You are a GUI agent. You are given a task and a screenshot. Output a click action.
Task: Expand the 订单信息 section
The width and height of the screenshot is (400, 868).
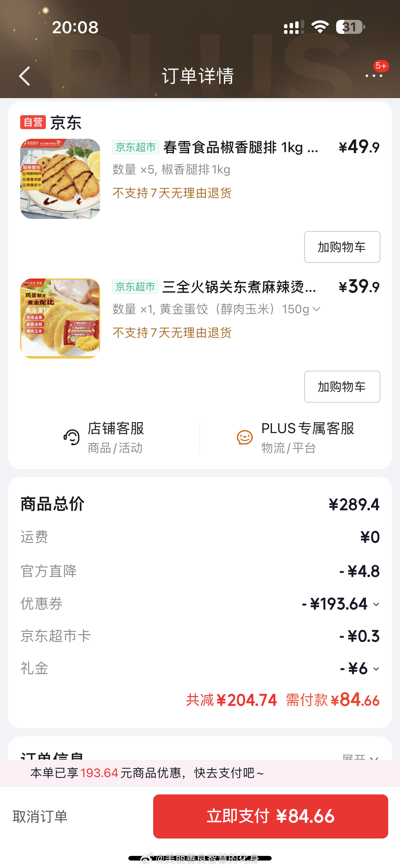[360, 757]
